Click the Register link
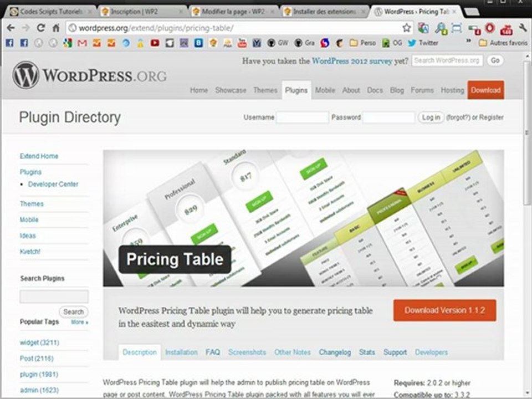 click(x=491, y=117)
